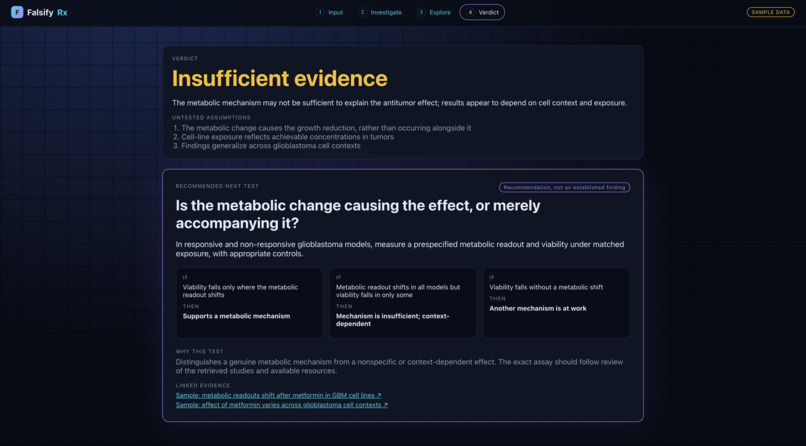The image size is (806, 446).
Task: Click the 'Linked evidence' label
Action: [x=203, y=385]
